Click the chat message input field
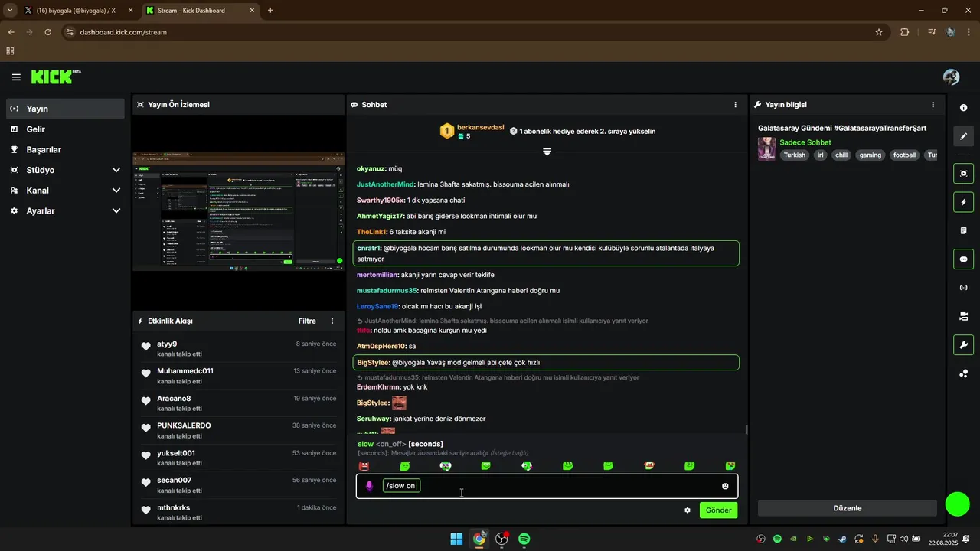The height and width of the screenshot is (551, 980). 547,486
